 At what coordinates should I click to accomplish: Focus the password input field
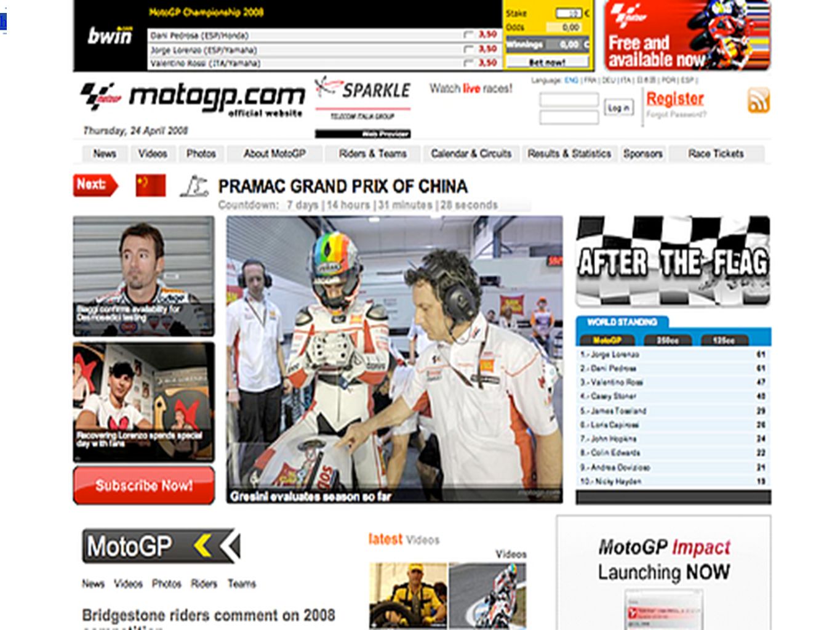(569, 117)
